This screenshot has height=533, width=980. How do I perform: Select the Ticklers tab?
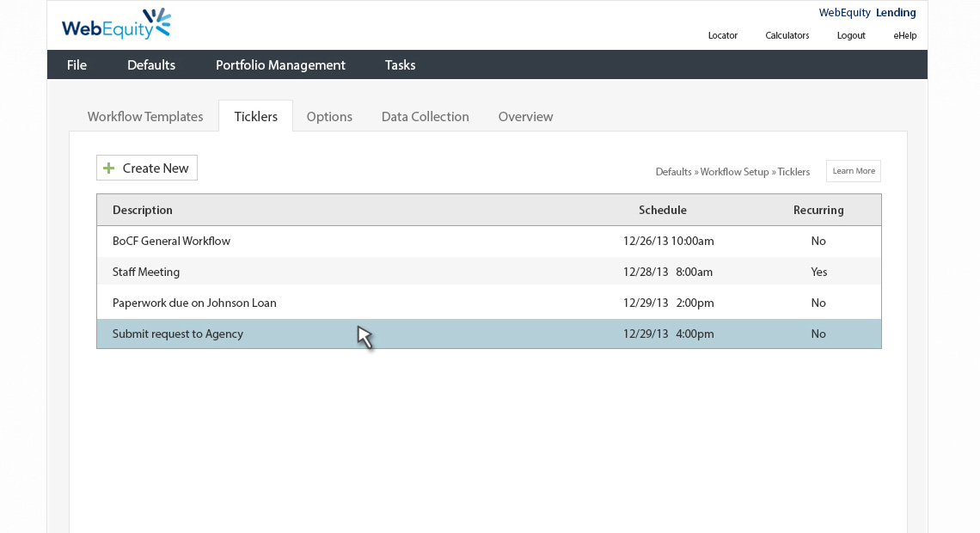255,117
